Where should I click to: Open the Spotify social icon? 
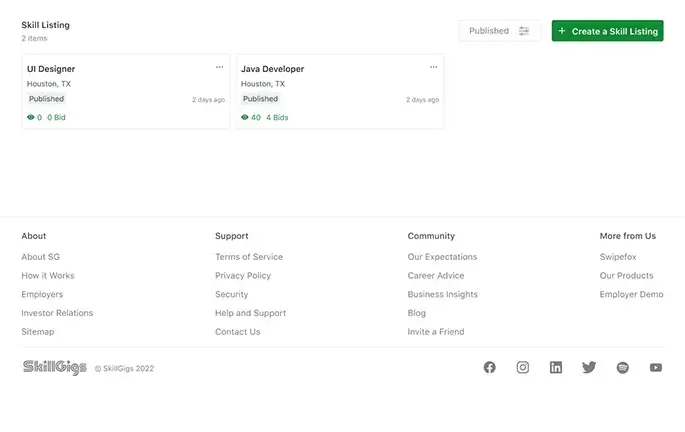pyautogui.click(x=622, y=368)
